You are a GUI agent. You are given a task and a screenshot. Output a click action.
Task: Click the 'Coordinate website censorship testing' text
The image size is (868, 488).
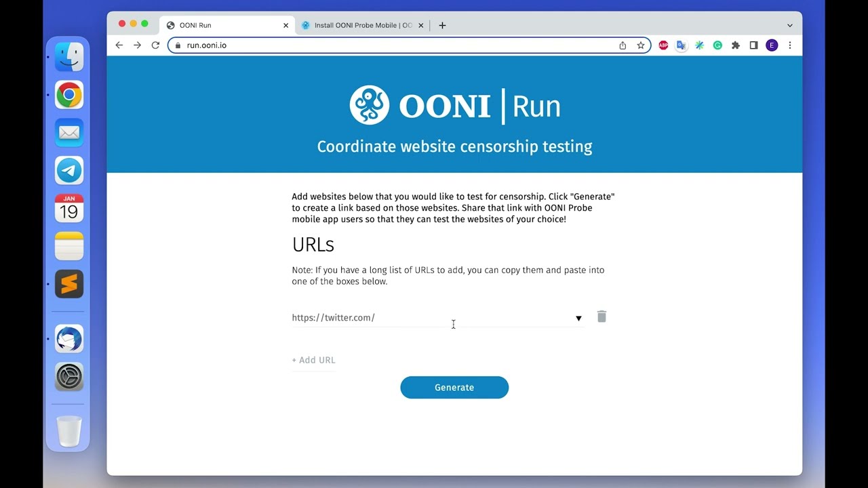(454, 146)
